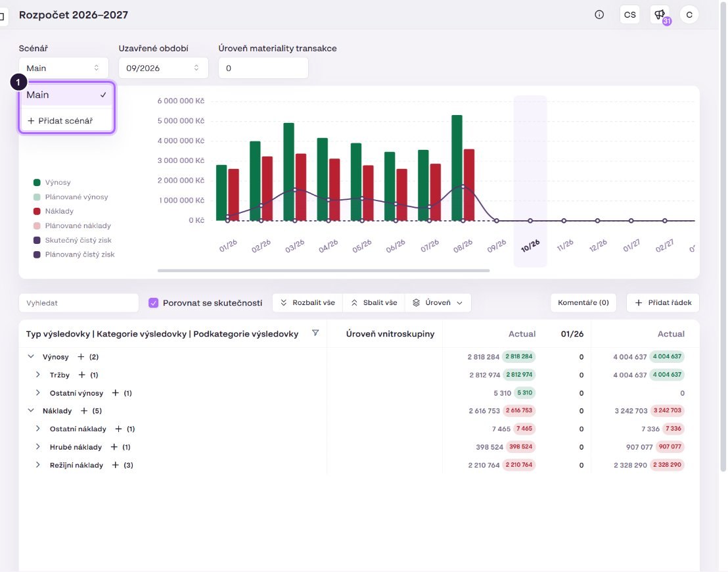Image resolution: width=728 pixels, height=572 pixels.
Task: Focus the Vyhledat search field
Action: pyautogui.click(x=79, y=303)
